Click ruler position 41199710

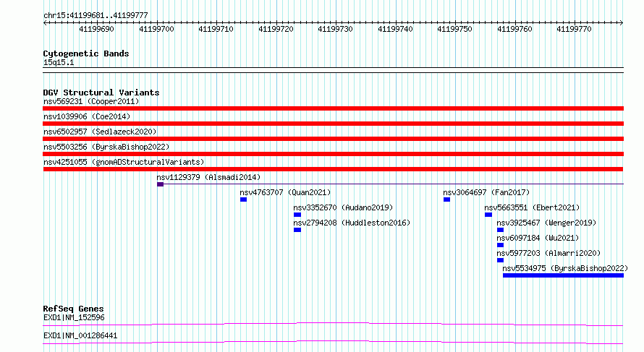pyautogui.click(x=216, y=29)
